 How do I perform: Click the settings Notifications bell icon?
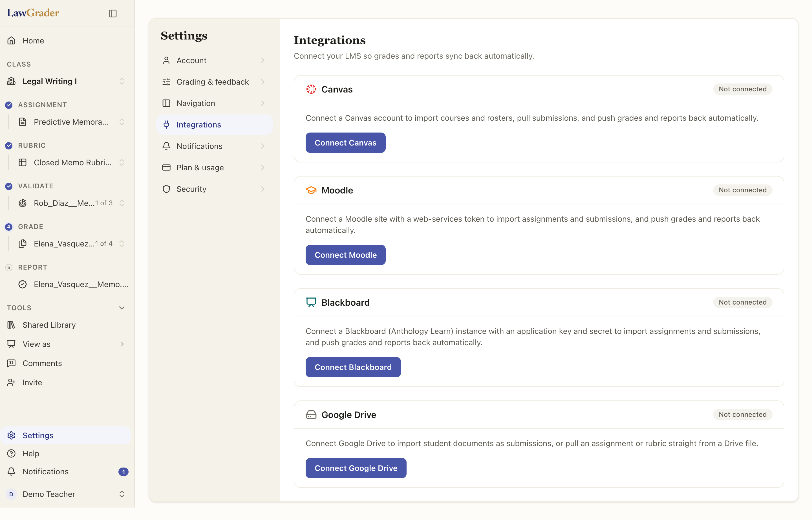click(166, 146)
